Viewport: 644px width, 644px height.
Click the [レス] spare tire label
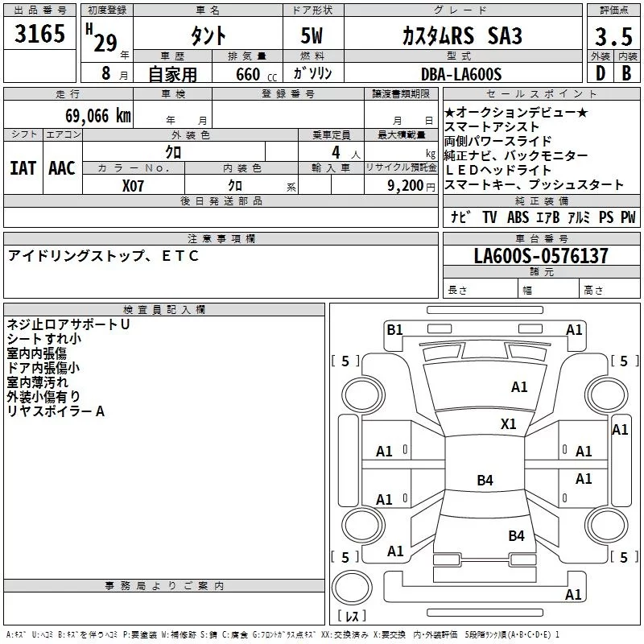[x=352, y=616]
